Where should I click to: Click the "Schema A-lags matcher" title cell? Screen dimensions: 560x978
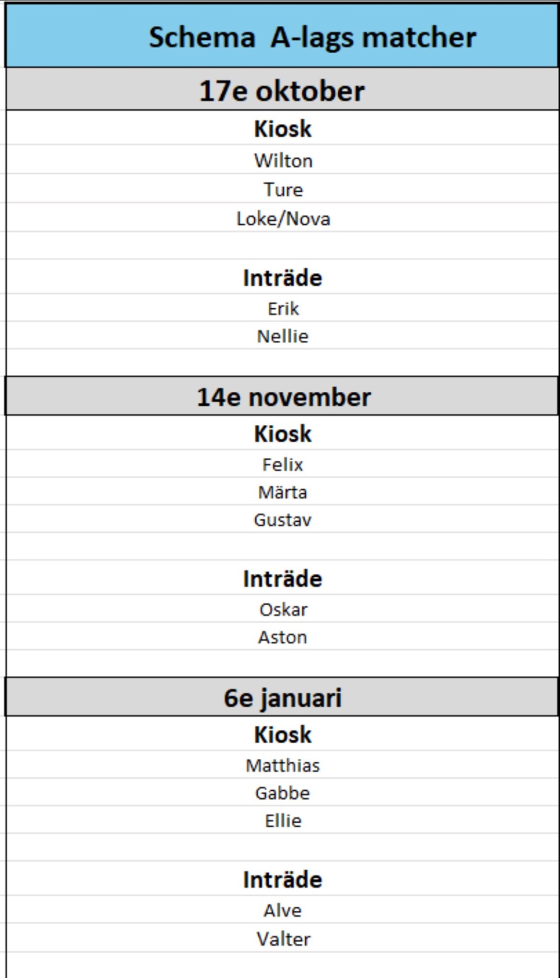click(x=312, y=38)
